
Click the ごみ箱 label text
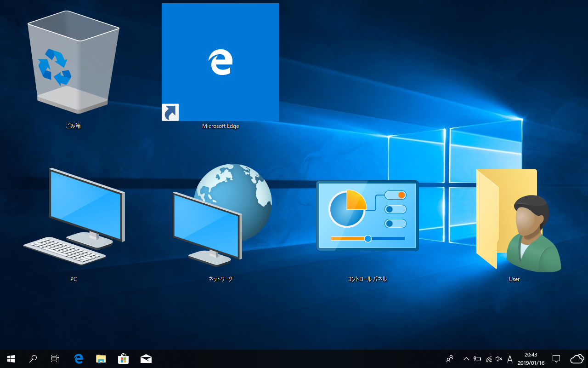tap(73, 126)
